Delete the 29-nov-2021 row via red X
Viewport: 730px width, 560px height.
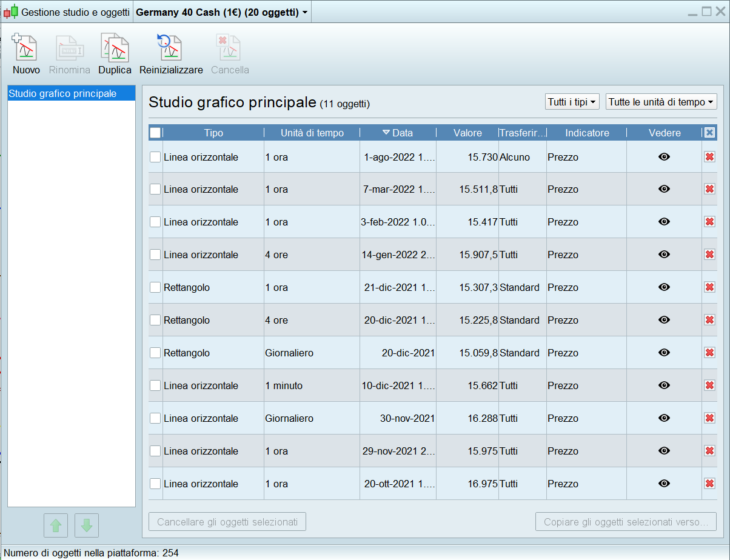[x=709, y=451]
